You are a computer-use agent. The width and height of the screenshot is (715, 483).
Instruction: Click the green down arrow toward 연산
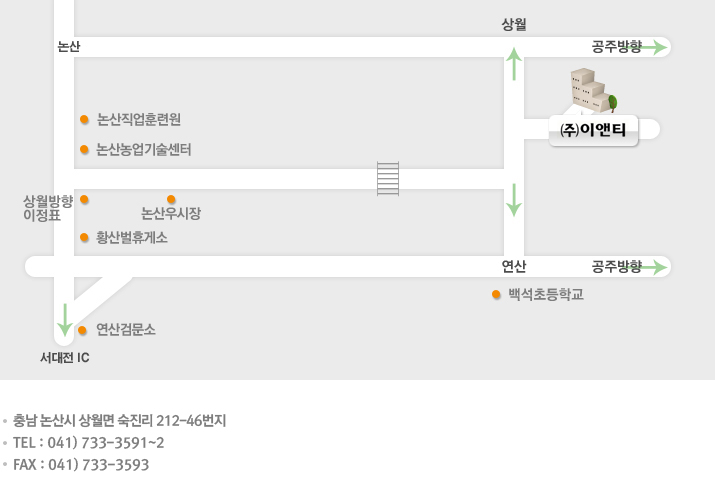pyautogui.click(x=514, y=200)
